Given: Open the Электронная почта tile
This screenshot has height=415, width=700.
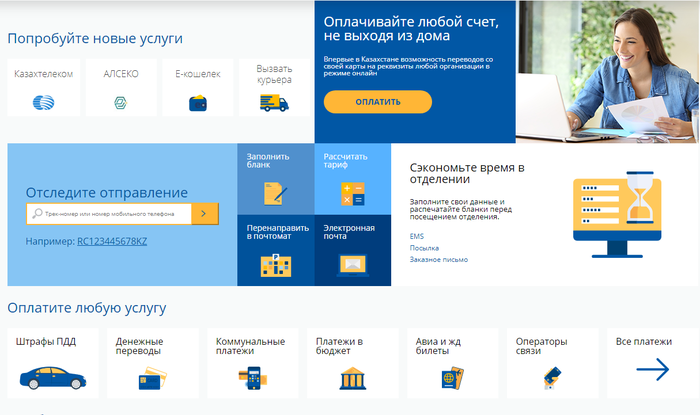Looking at the screenshot, I should (x=352, y=250).
